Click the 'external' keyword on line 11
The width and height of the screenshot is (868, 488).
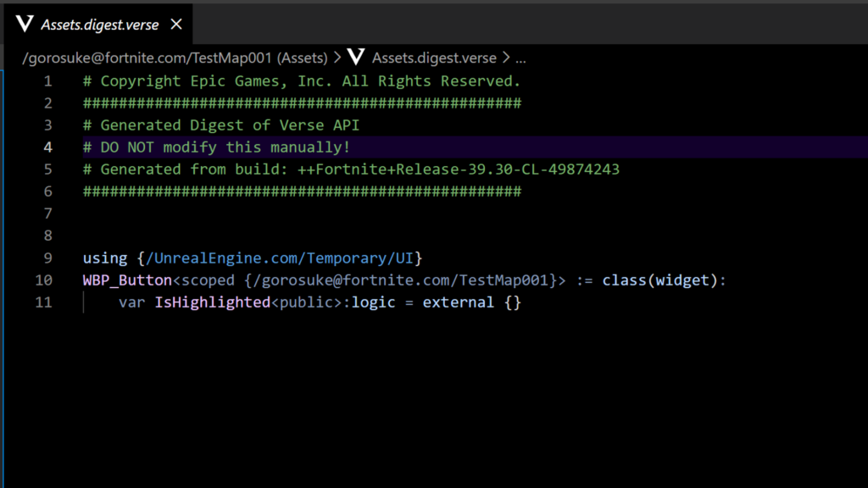tap(458, 302)
